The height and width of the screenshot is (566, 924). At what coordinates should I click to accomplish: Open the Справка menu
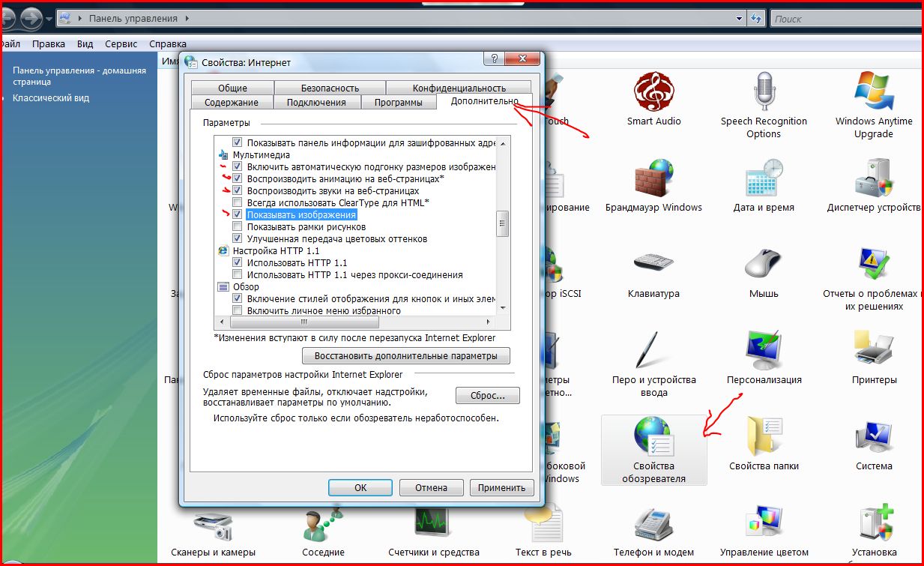168,44
